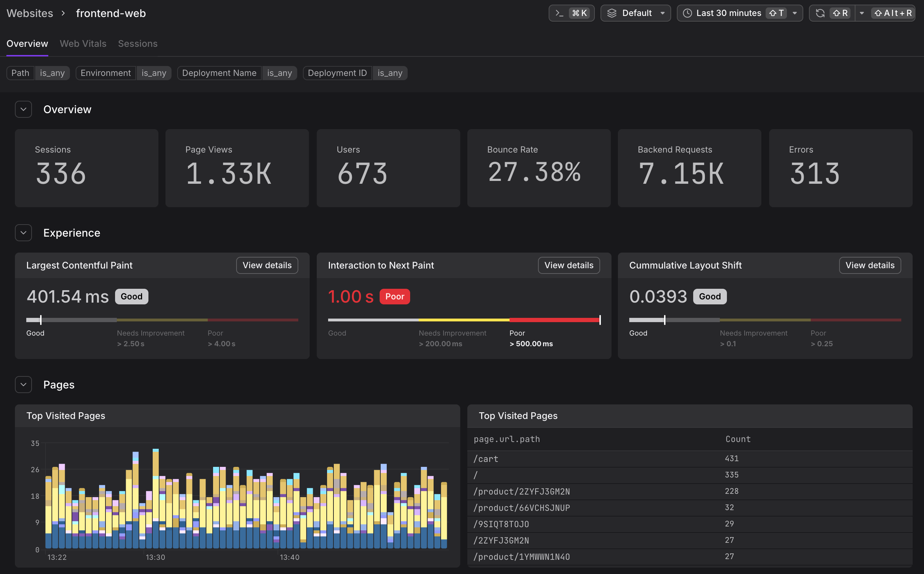Collapse the Pages section
Image resolution: width=924 pixels, height=574 pixels.
pyautogui.click(x=23, y=384)
